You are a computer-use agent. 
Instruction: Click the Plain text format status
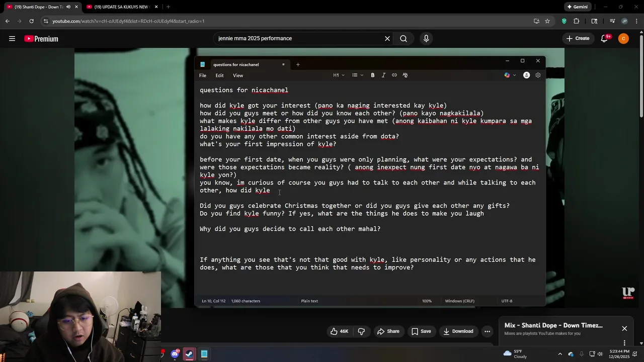click(x=309, y=301)
